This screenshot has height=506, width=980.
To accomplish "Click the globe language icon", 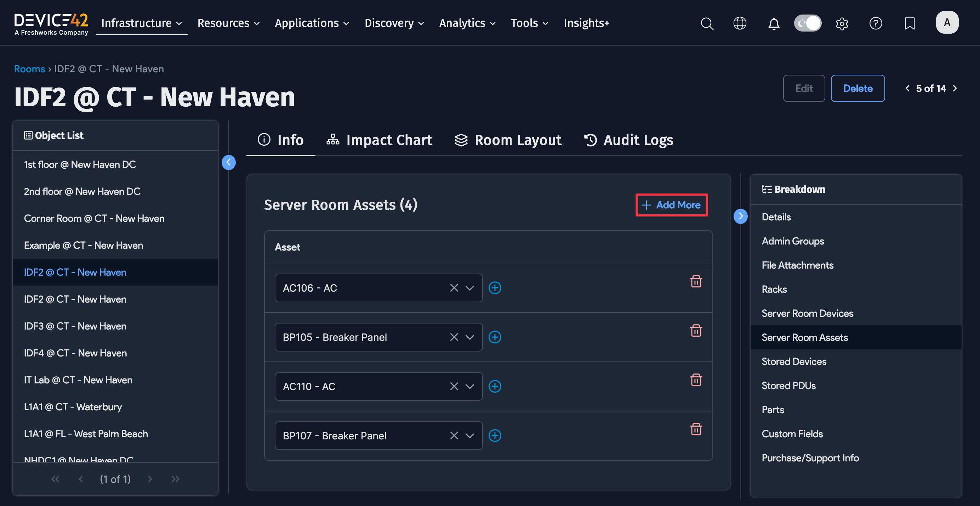I will click(740, 23).
